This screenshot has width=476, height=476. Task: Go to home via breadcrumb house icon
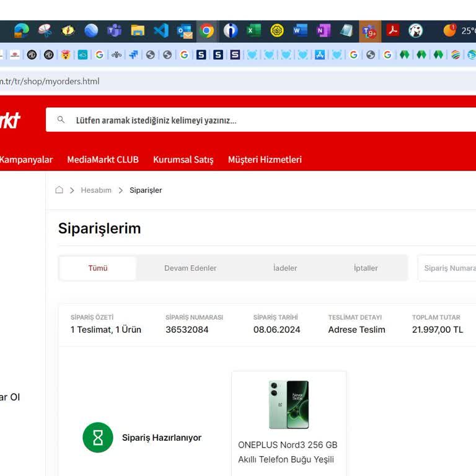point(59,190)
